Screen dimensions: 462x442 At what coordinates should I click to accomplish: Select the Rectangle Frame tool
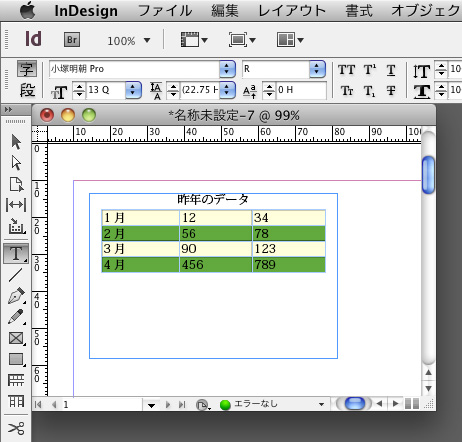(16, 338)
